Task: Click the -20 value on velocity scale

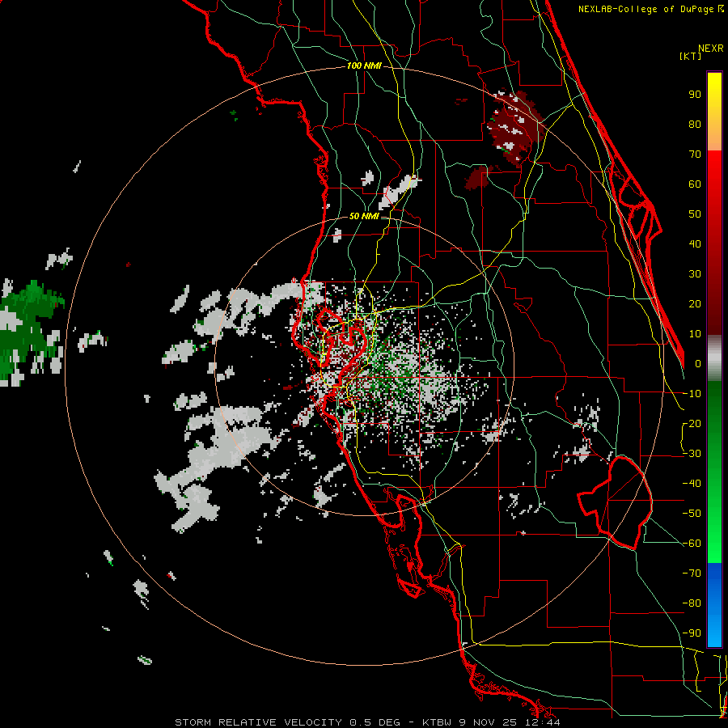Action: tap(692, 424)
